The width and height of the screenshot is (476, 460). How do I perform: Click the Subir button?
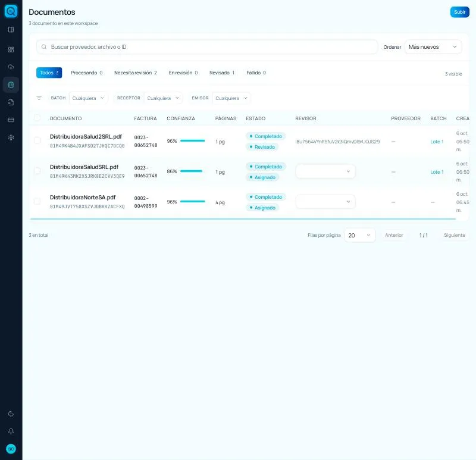click(459, 12)
